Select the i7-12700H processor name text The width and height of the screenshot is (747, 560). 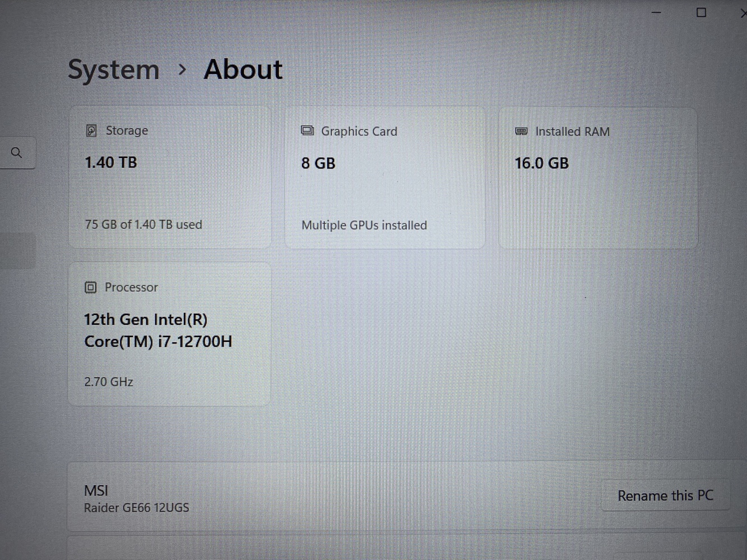click(157, 330)
